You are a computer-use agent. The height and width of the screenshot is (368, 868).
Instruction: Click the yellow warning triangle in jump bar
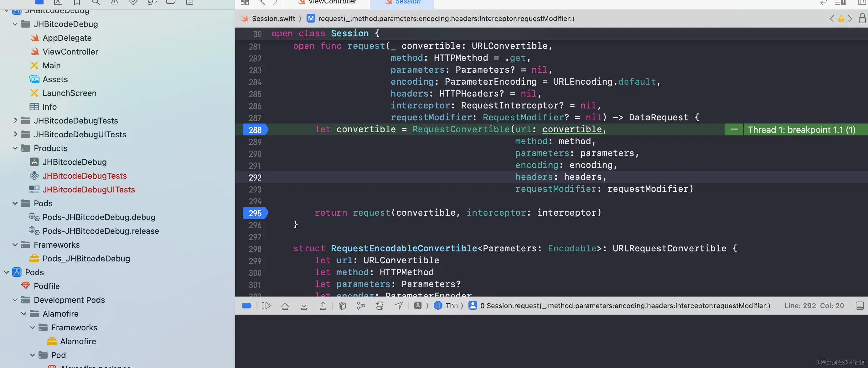(841, 18)
